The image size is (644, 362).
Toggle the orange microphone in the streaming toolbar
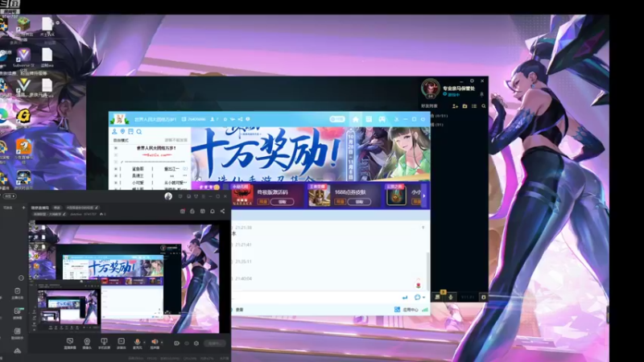click(137, 342)
